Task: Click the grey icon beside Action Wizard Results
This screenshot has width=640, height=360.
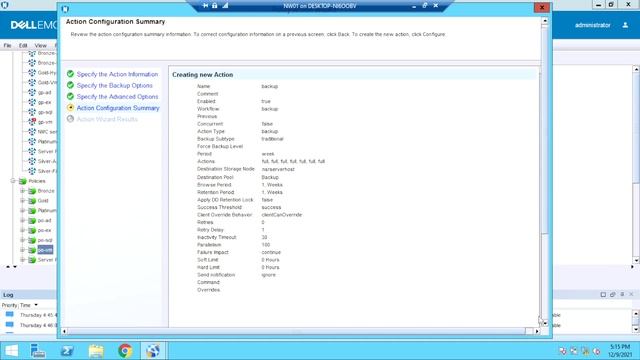Action: (x=70, y=119)
